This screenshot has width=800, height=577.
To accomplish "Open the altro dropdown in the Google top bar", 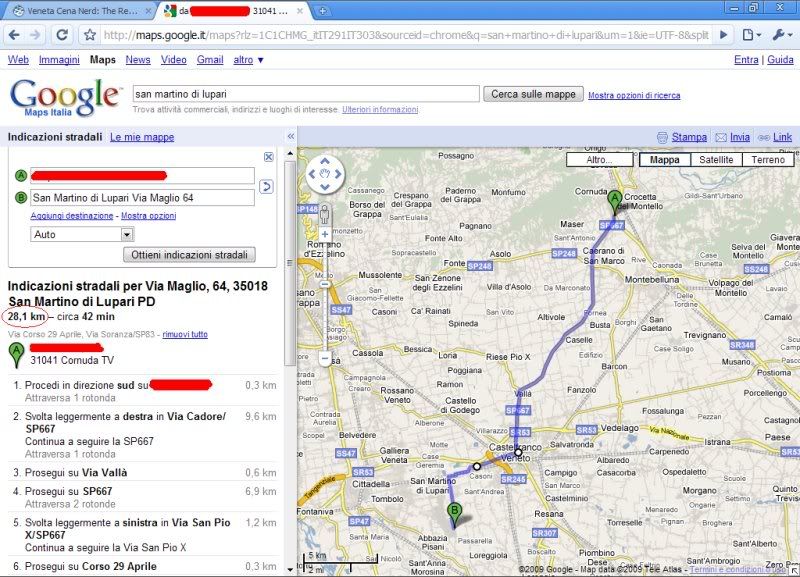I will [x=248, y=60].
